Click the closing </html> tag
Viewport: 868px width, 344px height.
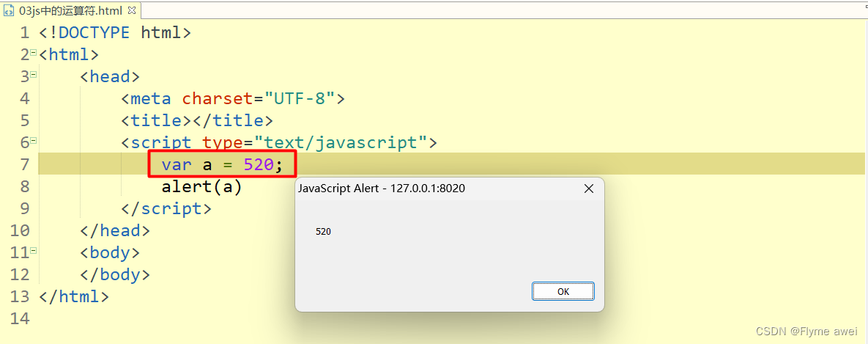[x=74, y=296]
